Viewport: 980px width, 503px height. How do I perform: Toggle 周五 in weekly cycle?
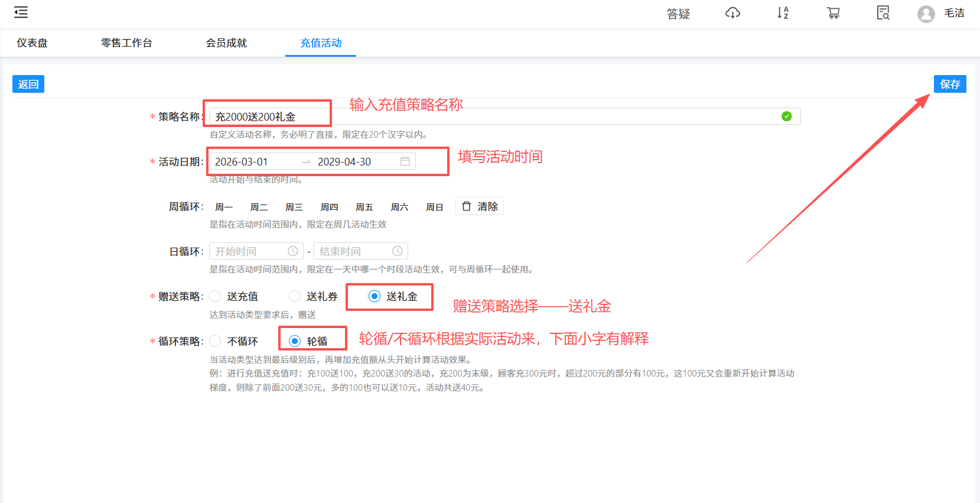point(364,207)
